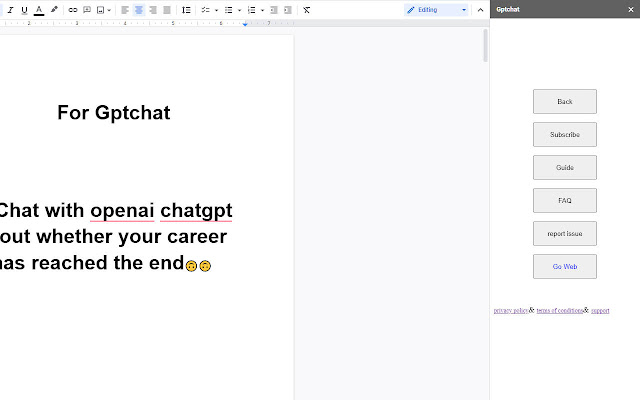
Task: Click the Go Web button
Action: coord(564,267)
